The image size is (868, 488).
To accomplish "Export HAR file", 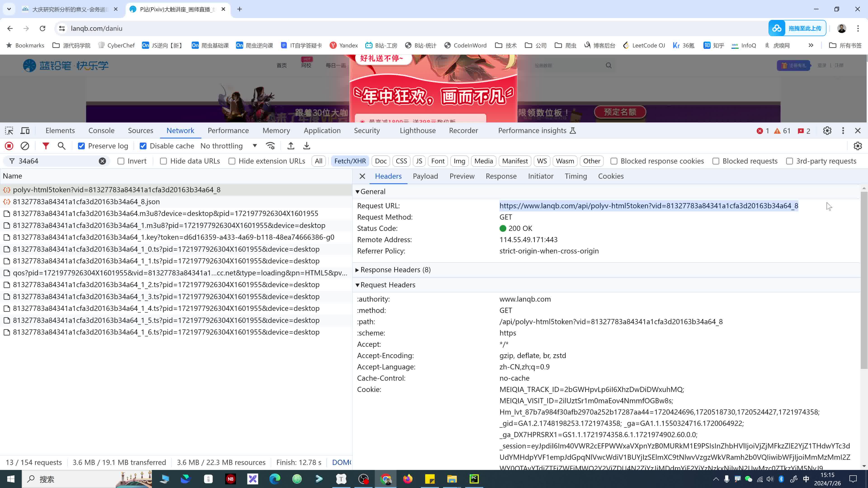I will [x=307, y=146].
